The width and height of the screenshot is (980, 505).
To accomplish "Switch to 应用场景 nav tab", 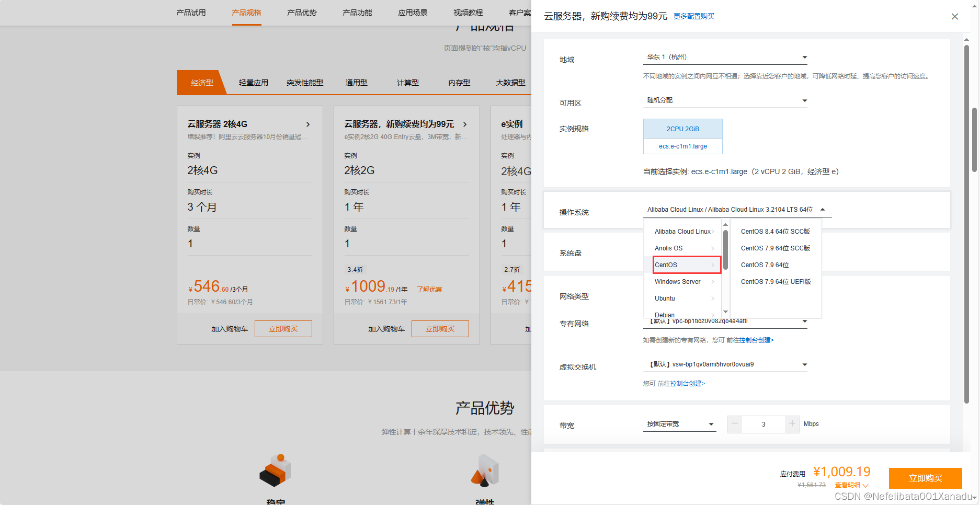I will tap(413, 13).
